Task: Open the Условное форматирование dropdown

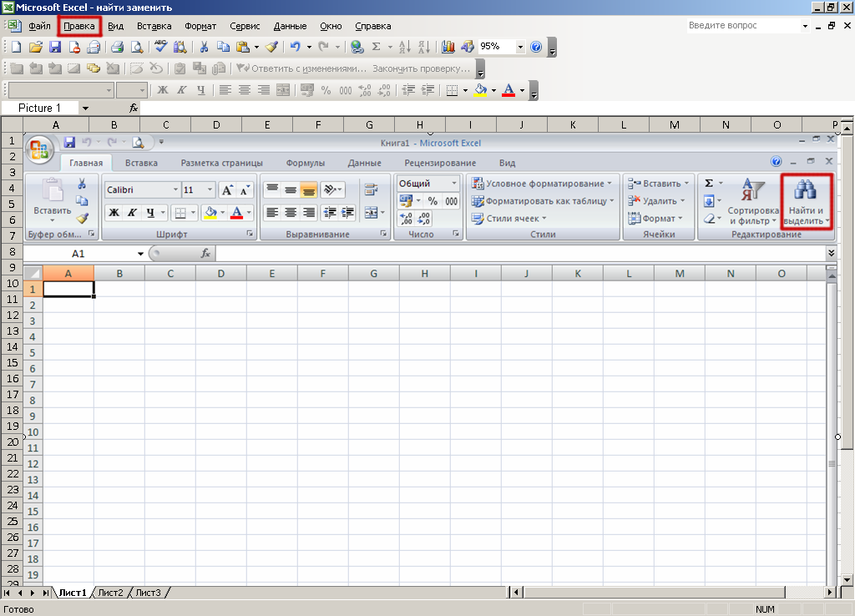Action: (542, 184)
